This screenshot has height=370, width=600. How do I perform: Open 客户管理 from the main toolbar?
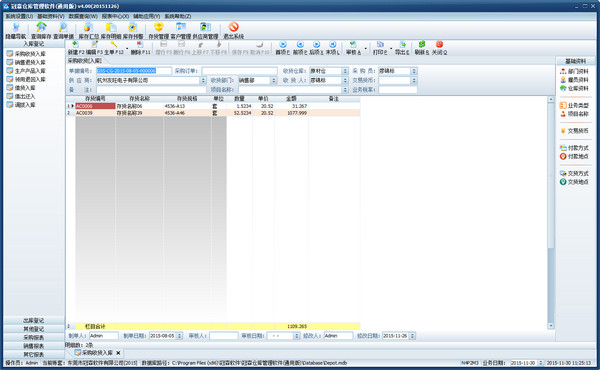[x=181, y=30]
